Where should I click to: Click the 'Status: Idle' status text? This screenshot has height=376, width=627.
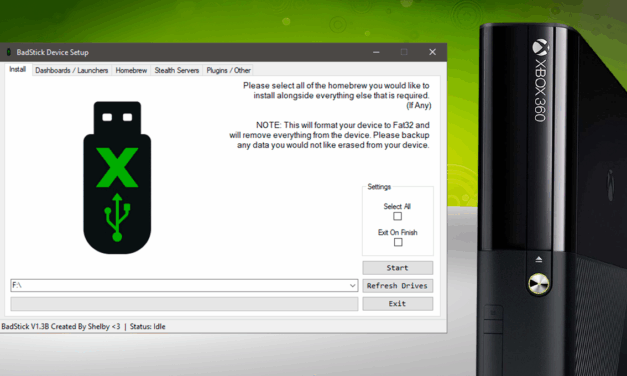[x=148, y=326]
